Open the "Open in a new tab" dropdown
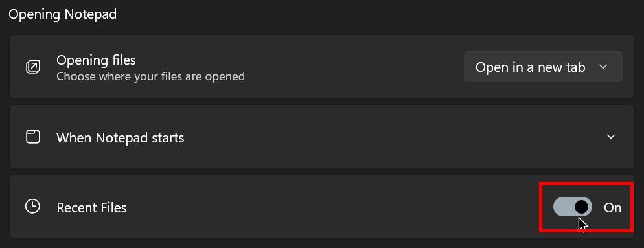Image resolution: width=644 pixels, height=248 pixels. [543, 67]
